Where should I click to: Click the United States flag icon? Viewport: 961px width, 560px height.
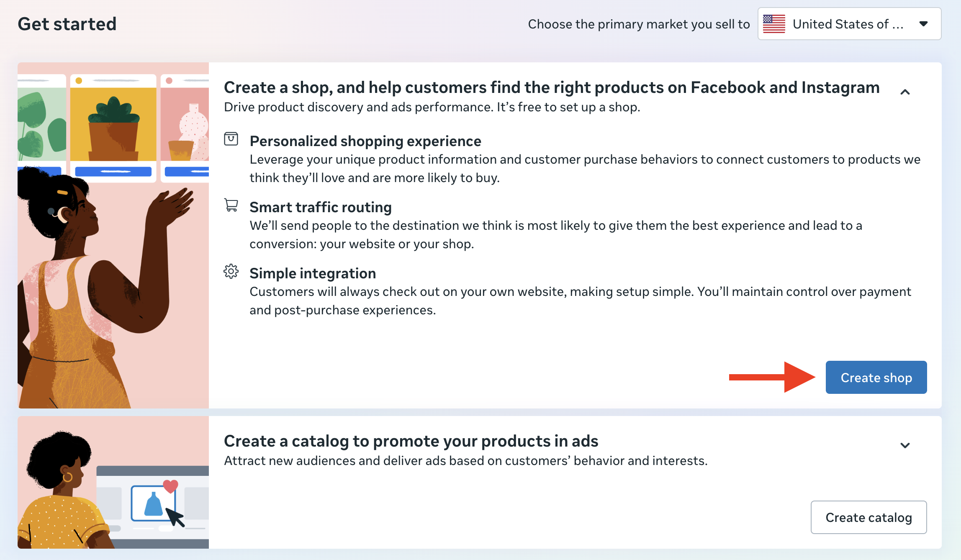[774, 24]
